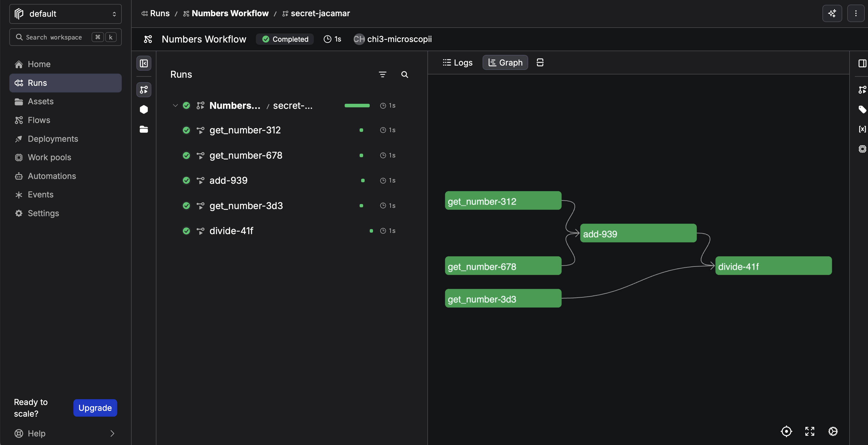
Task: Switch to the Logs tab
Action: [458, 62]
